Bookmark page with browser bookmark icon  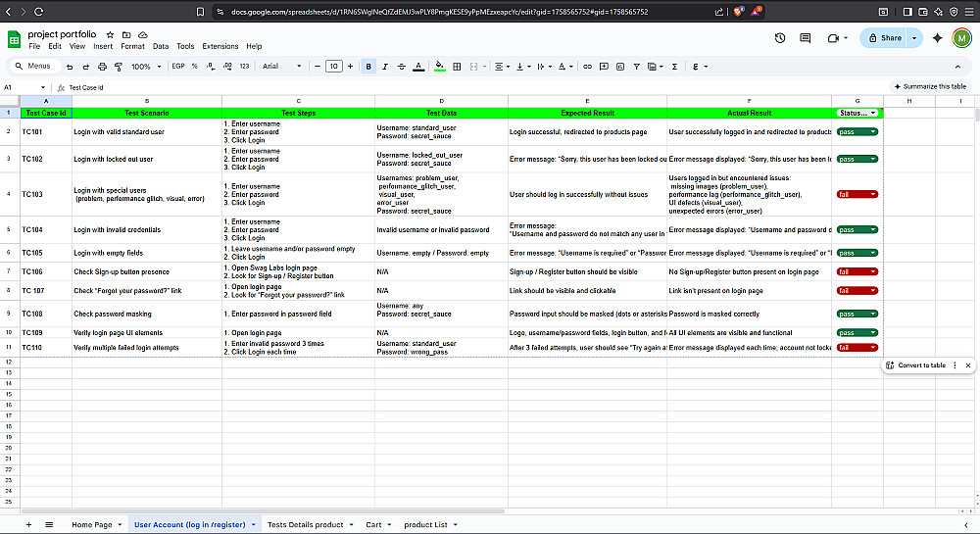[200, 12]
